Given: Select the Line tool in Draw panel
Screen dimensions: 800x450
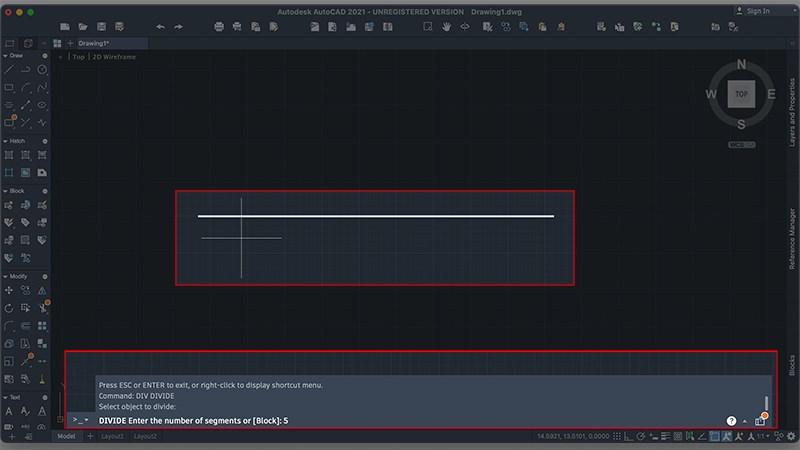Looking at the screenshot, I should coord(9,70).
